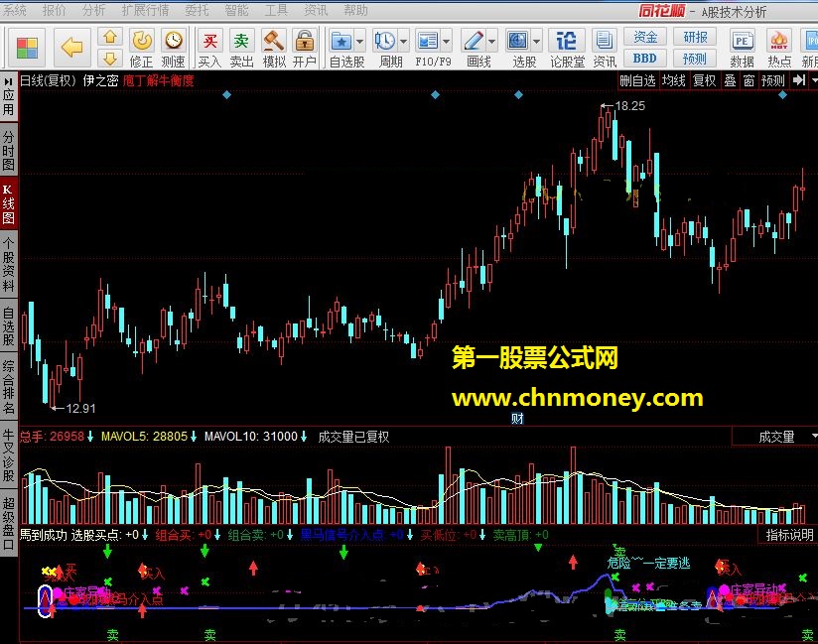Expand the 自选股 dropdown arrow
Screen dimensions: 818x644
[x=360, y=42]
